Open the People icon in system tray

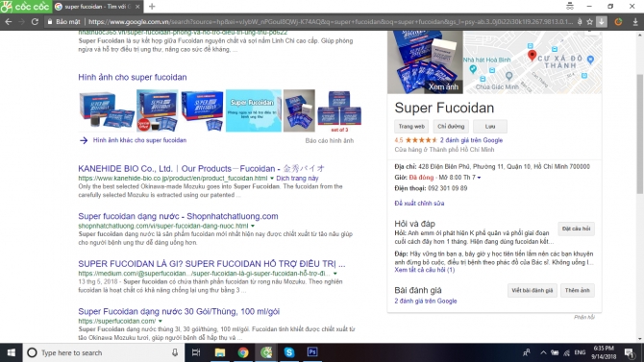(x=526, y=352)
